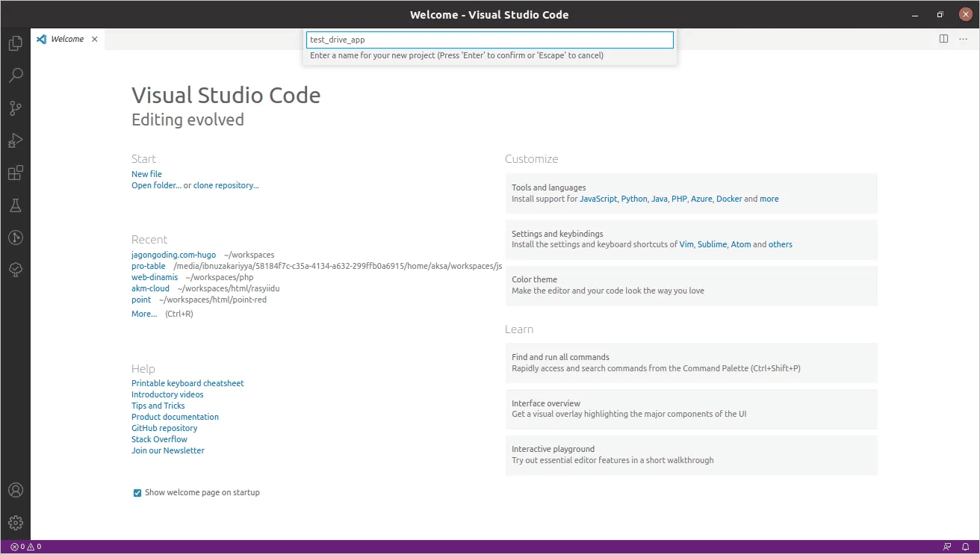The height and width of the screenshot is (555, 980).
Task: Open Product documentation link
Action: click(175, 417)
